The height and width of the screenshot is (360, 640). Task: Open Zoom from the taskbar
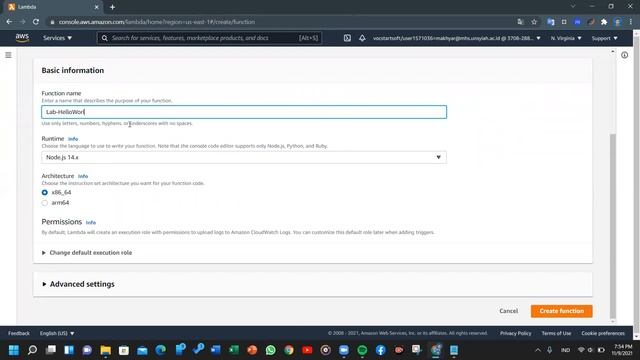344,350
